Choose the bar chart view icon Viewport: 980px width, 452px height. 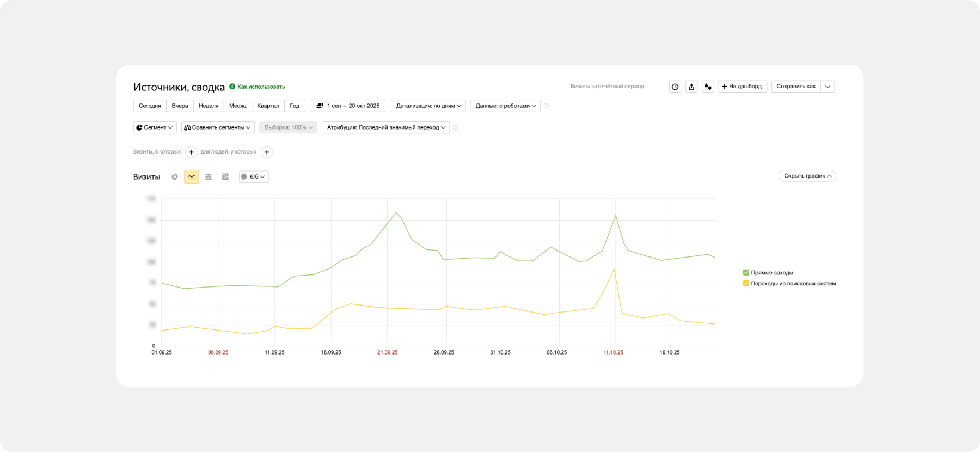pos(225,177)
